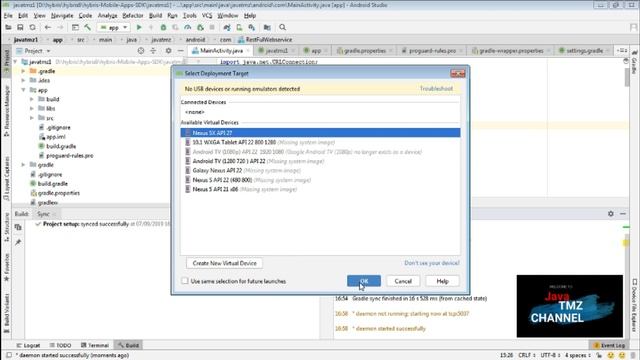The width and height of the screenshot is (640, 360).
Task: Select Galaxy Nexus API 22 device
Action: 320,170
